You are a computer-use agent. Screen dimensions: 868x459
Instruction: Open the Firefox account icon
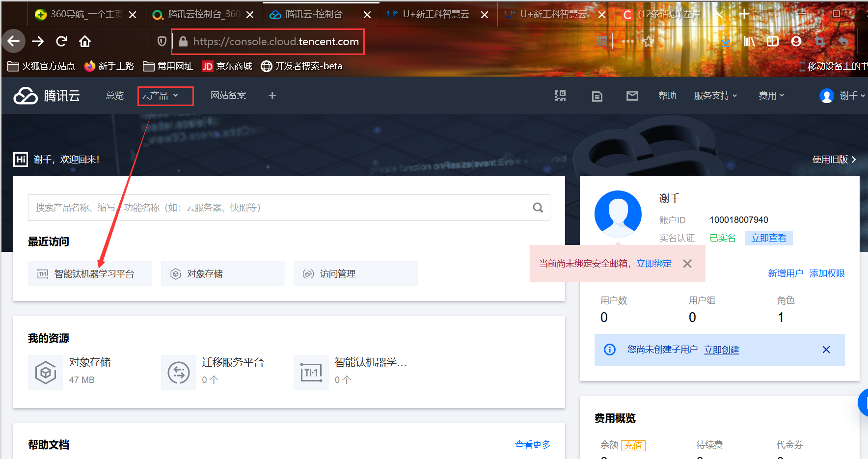(x=796, y=41)
